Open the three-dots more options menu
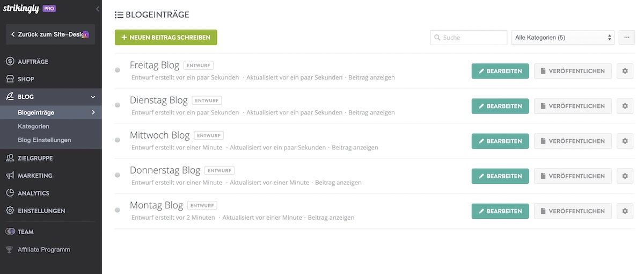This screenshot has width=644, height=274. tap(626, 38)
